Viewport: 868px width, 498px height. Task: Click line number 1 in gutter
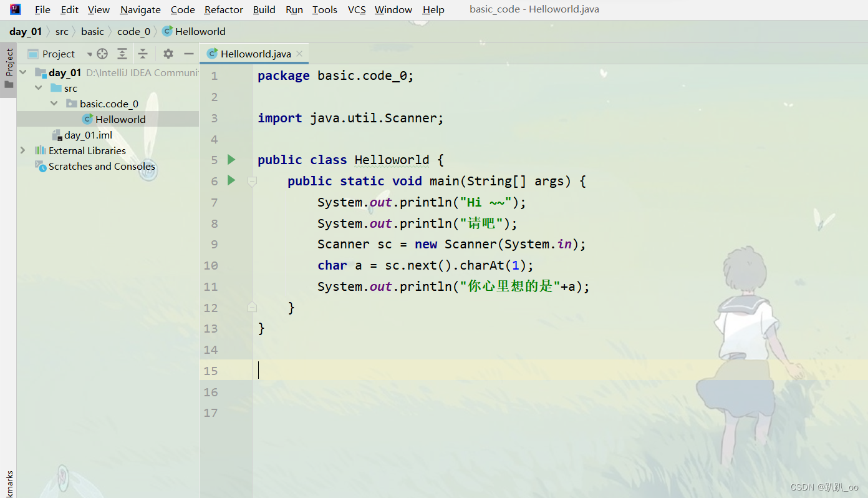(x=215, y=76)
